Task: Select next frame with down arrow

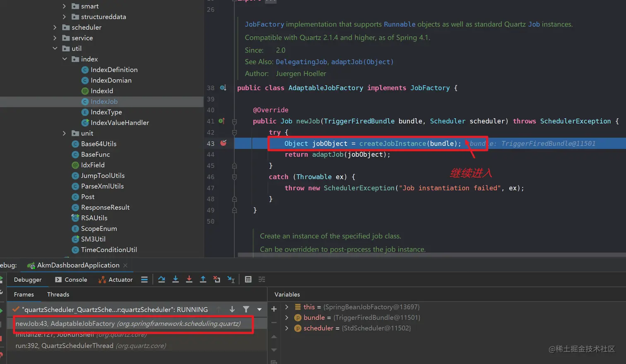Action: pos(232,309)
